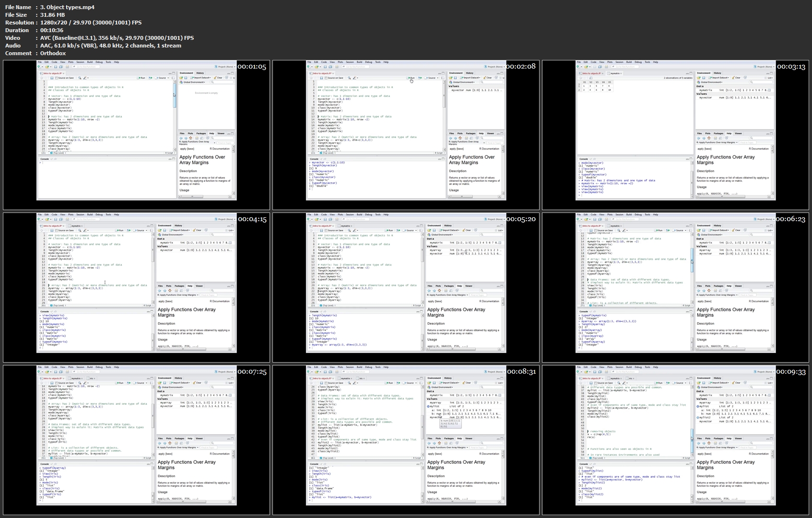Click the 00:06:23 timestamp label
Screen dimensions: 812x518
(x=790, y=219)
